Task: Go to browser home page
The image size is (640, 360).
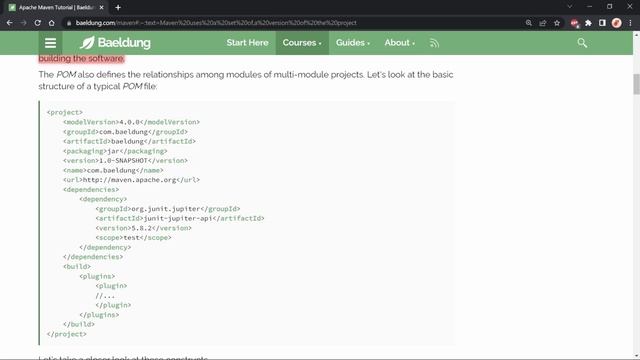Action: [51, 23]
